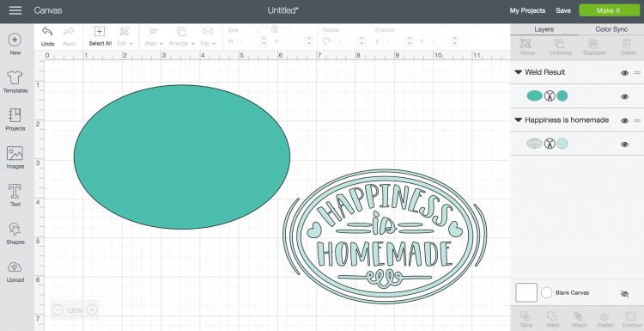644x331 pixels.
Task: Toggle visibility of Happiness is homemade group
Action: coord(625,120)
